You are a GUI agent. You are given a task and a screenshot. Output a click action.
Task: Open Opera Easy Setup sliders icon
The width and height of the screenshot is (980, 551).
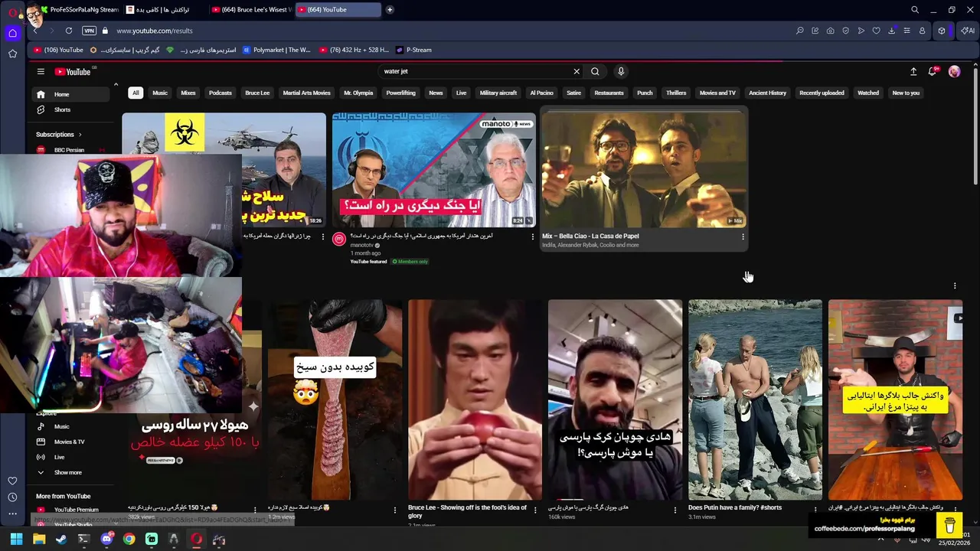[x=907, y=31]
